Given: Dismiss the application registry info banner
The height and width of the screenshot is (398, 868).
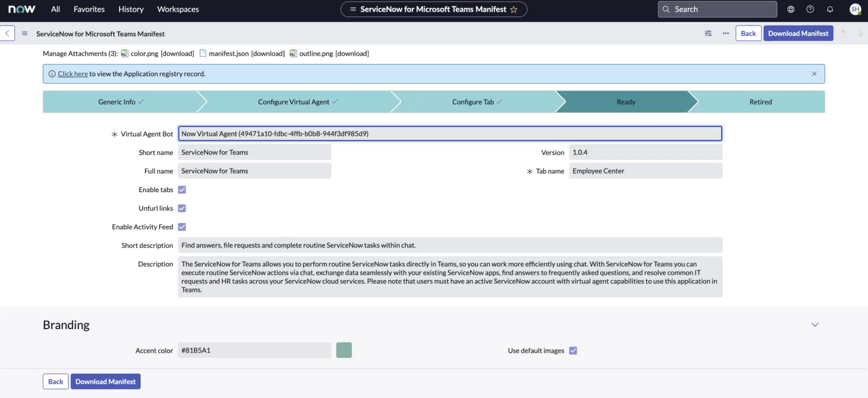Looking at the screenshot, I should click(814, 74).
